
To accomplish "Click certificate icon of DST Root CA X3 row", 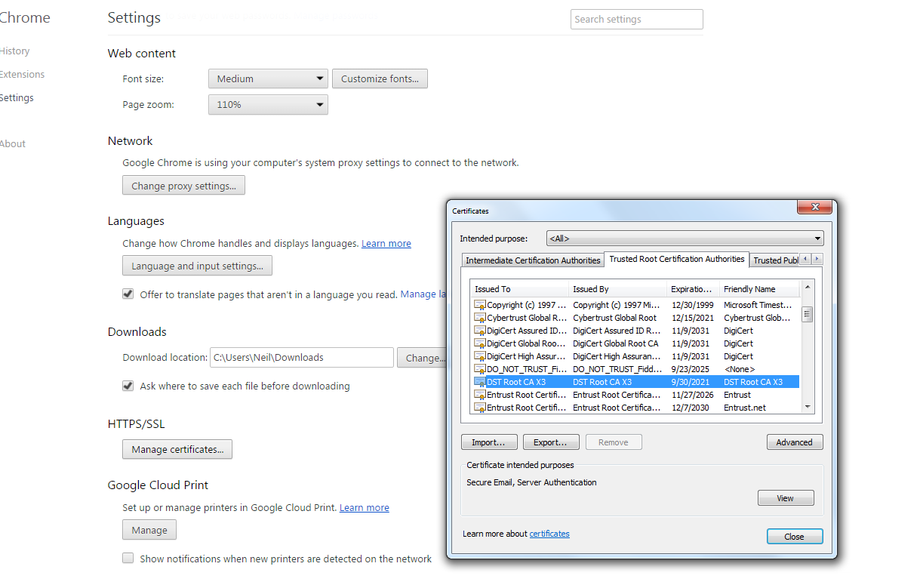I will tap(479, 382).
